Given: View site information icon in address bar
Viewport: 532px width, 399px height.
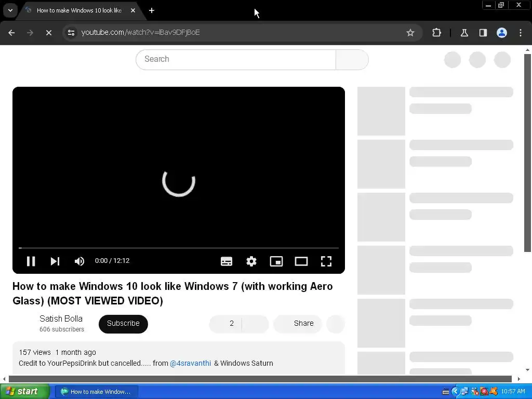Looking at the screenshot, I should tap(71, 33).
